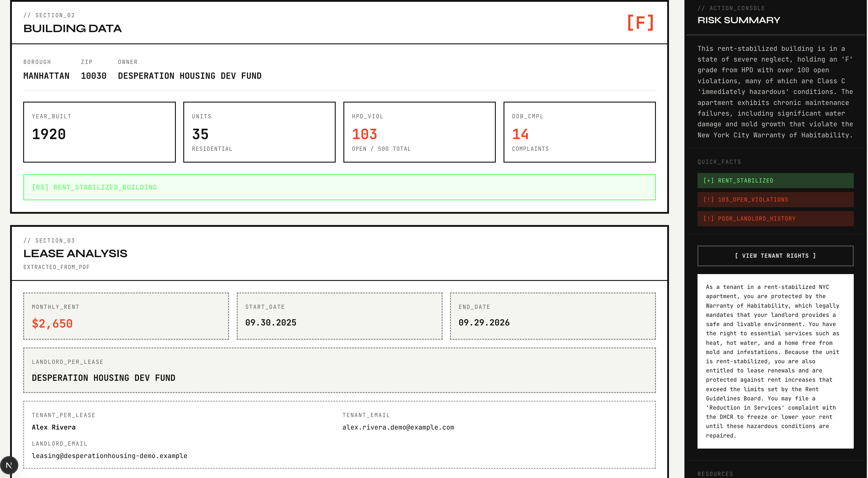Click the UNITS 35 residential card

click(259, 132)
